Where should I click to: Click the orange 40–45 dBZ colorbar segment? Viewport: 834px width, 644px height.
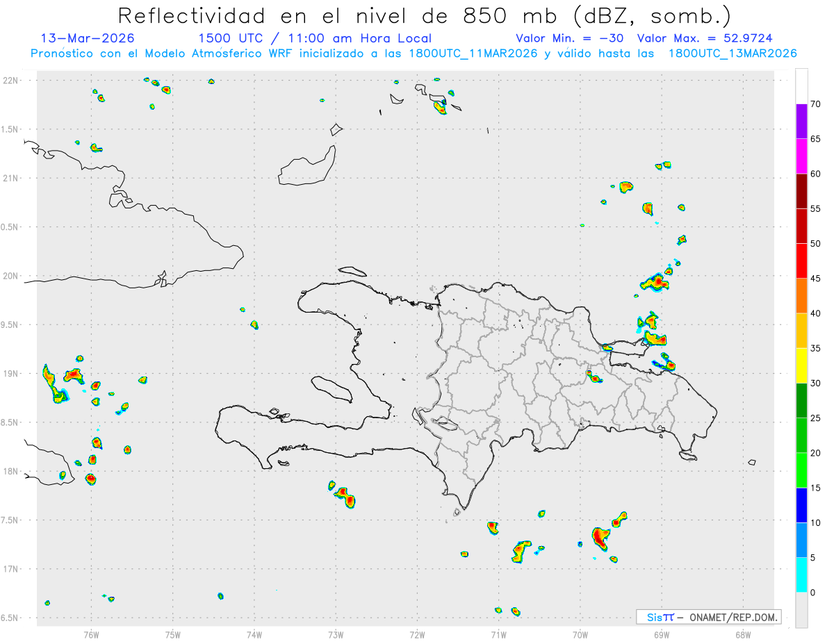[801, 296]
